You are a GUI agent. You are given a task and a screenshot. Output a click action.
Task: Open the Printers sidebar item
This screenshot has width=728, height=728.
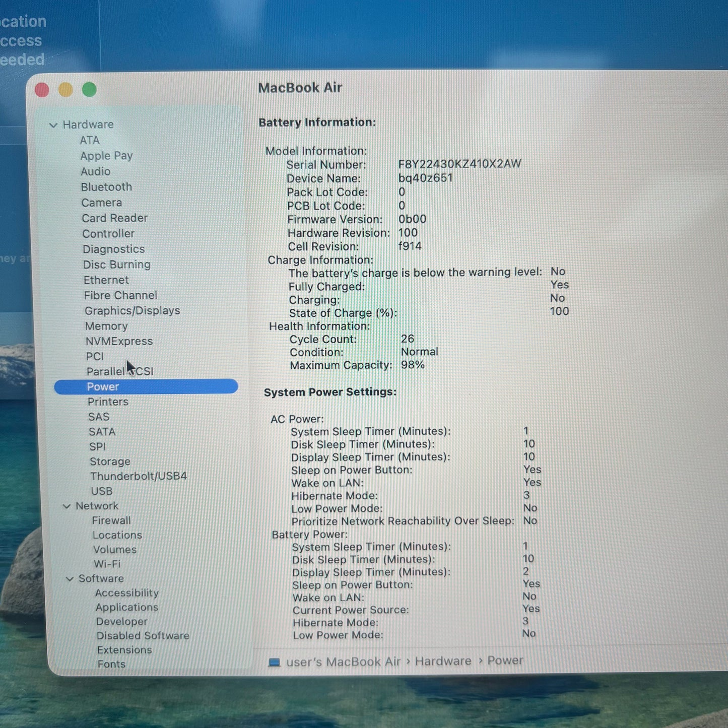click(x=108, y=402)
